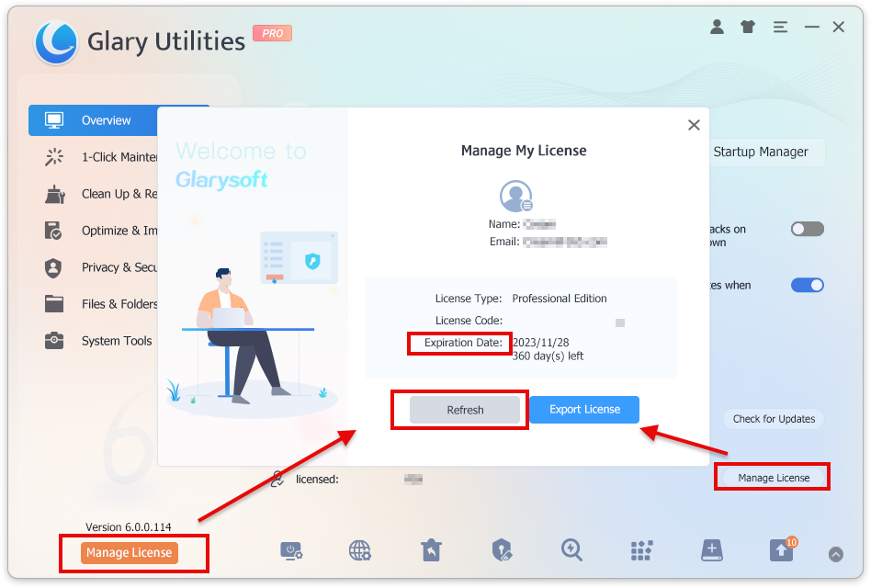Click the Refresh button in license dialog

point(465,410)
